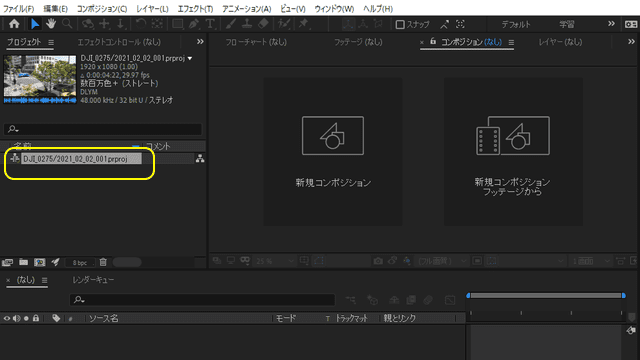Toggle frame blending switch in timeline
The width and height of the screenshot is (640, 360).
pos(411,300)
